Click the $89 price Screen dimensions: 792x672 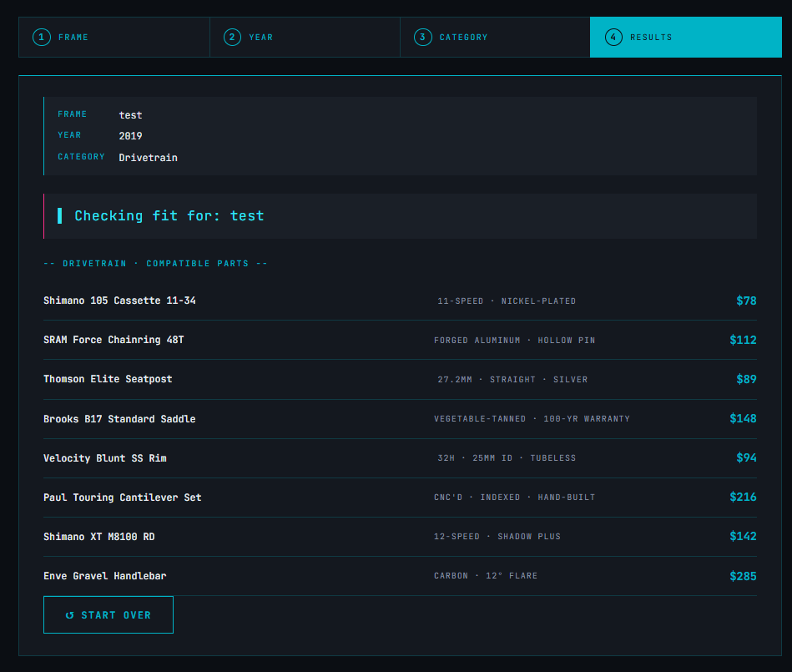746,379
